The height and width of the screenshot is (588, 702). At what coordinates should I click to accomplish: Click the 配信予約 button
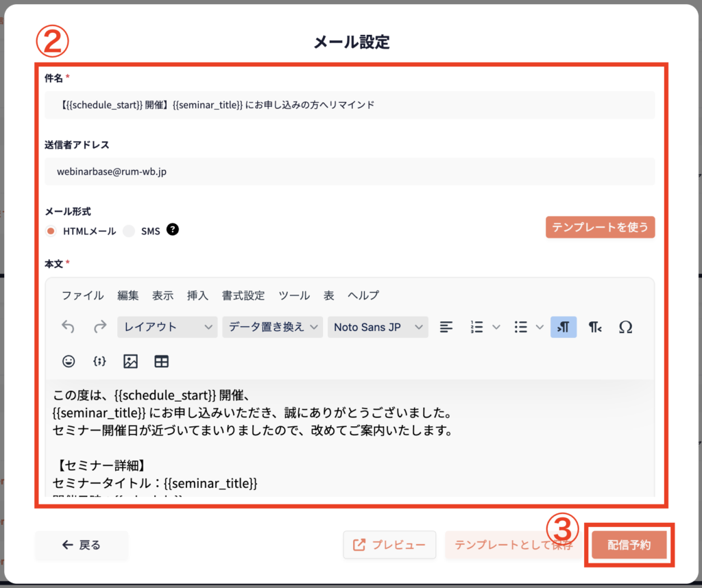pyautogui.click(x=629, y=545)
